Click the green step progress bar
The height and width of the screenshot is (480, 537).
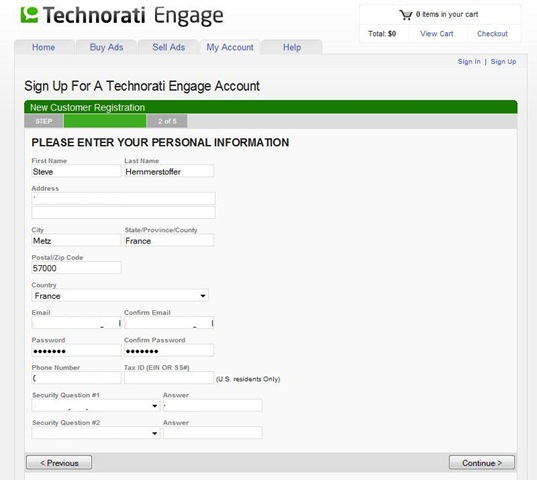click(x=105, y=121)
